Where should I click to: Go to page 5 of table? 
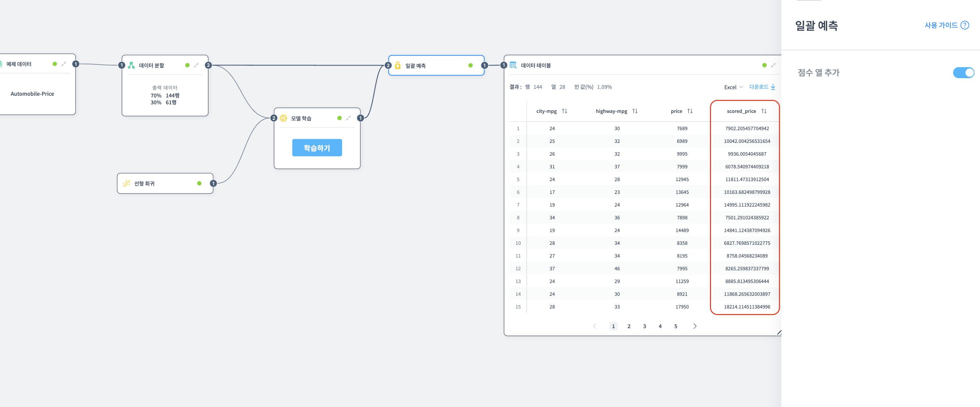(x=676, y=326)
